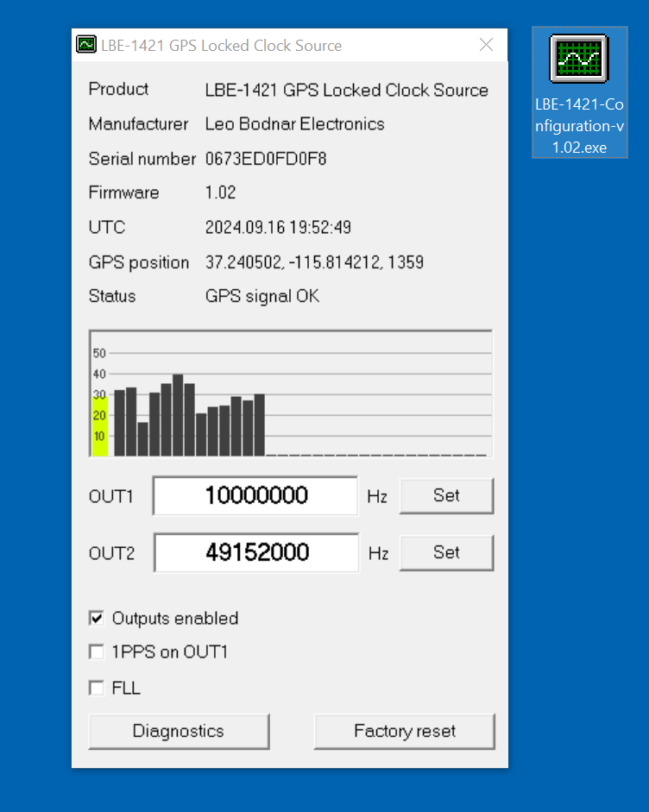
Task: Click the GPS position value 37.240502, -115.814212, 1359
Action: click(x=314, y=262)
